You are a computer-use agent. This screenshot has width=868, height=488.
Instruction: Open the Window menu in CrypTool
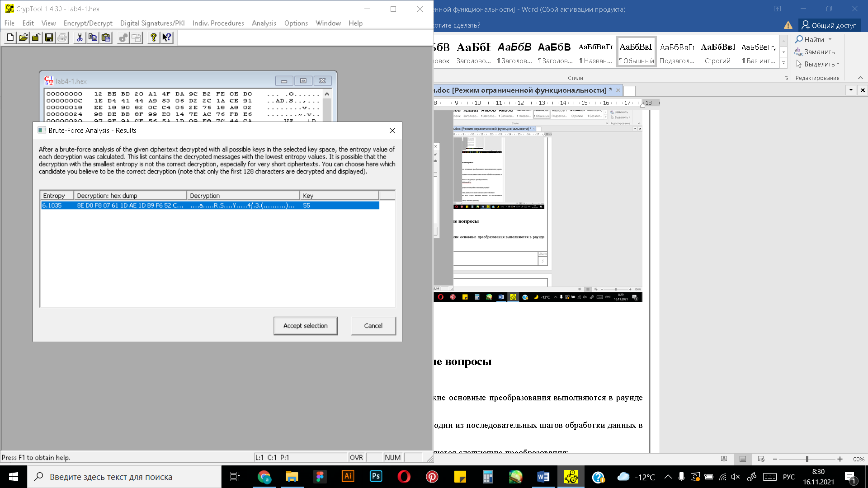tap(328, 23)
